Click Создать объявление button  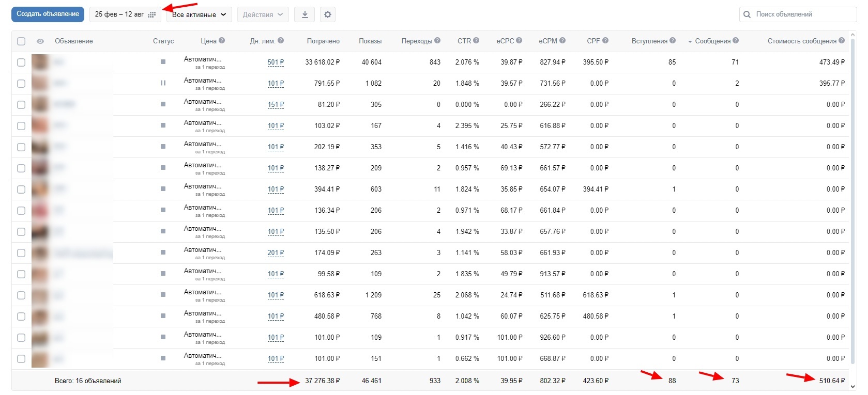coord(48,14)
